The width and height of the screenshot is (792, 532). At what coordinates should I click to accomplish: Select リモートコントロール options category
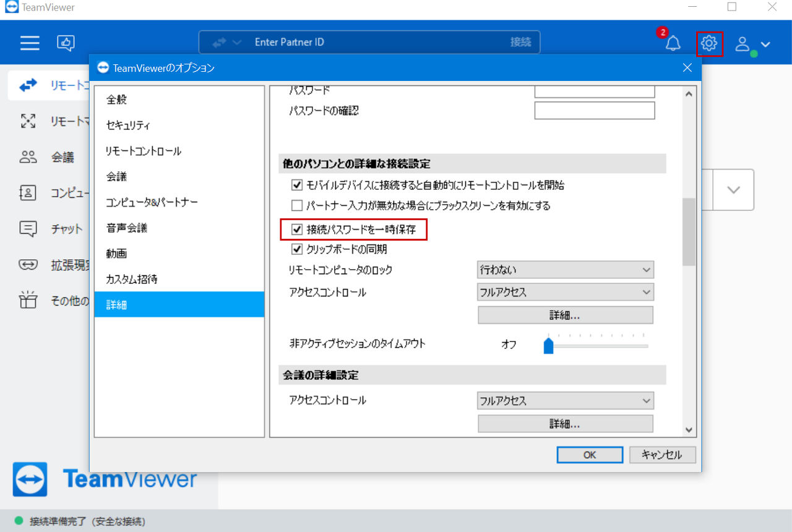179,151
